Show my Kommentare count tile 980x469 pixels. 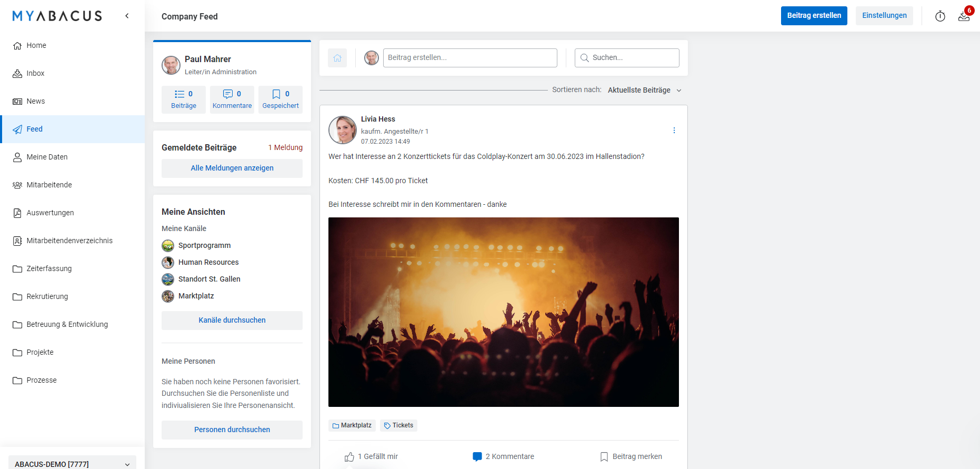pos(232,99)
